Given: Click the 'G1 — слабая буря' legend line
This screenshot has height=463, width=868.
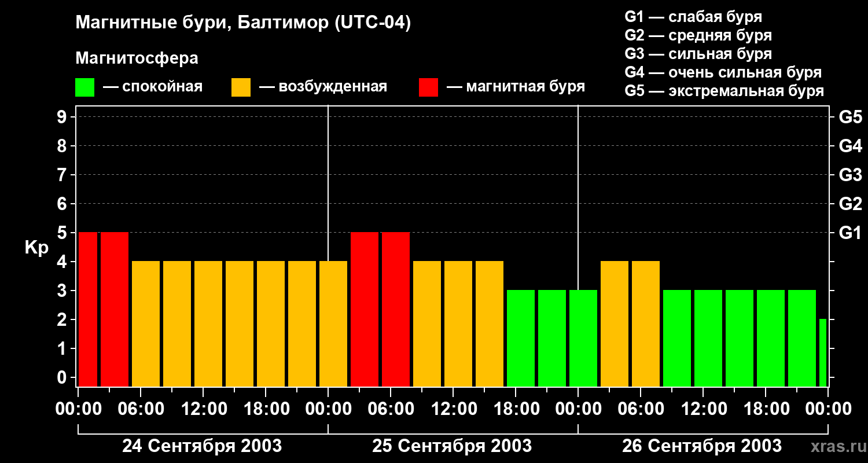Looking at the screenshot, I should [693, 17].
